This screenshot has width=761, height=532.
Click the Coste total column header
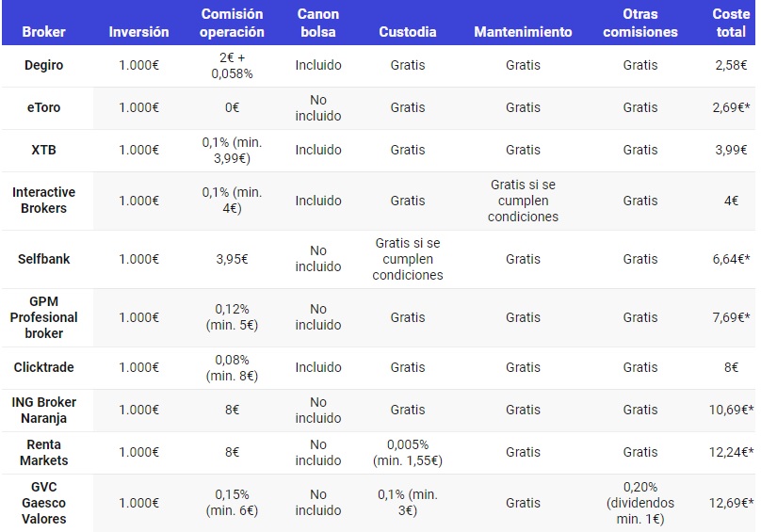[x=732, y=23]
